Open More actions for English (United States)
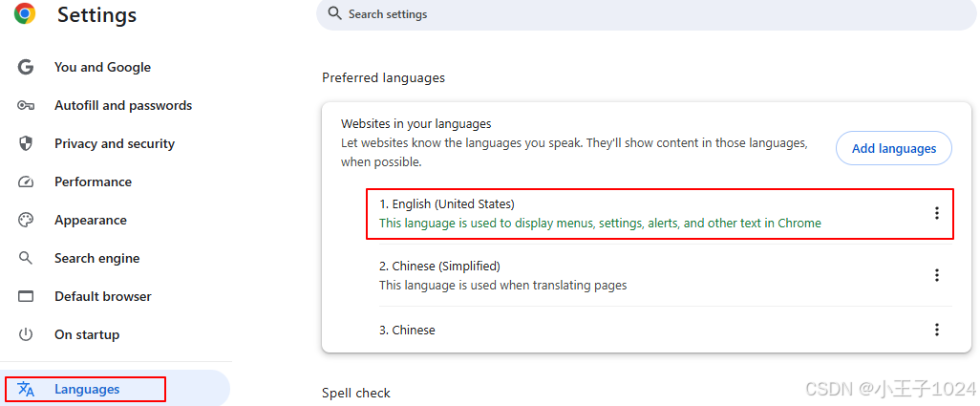Viewport: 980px width, 406px height. (x=936, y=213)
